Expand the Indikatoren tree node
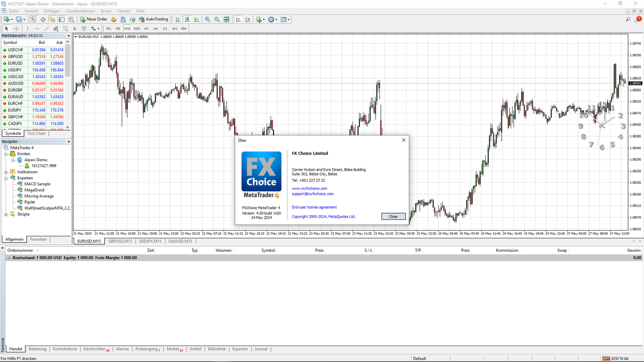Screen dimensions: 644x362 tap(6, 172)
